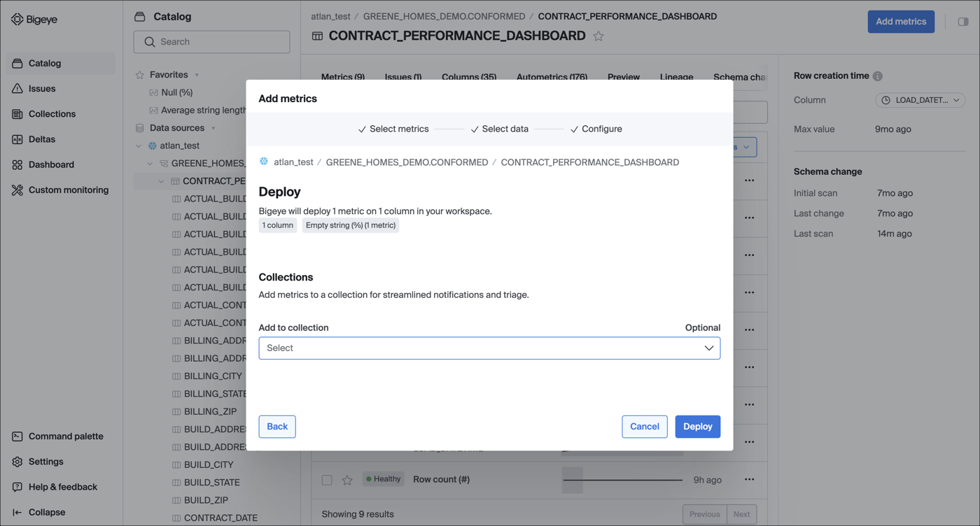Screen dimensions: 980x526
Task: Switch to the Metrics (9) tab
Action: pyautogui.click(x=342, y=77)
